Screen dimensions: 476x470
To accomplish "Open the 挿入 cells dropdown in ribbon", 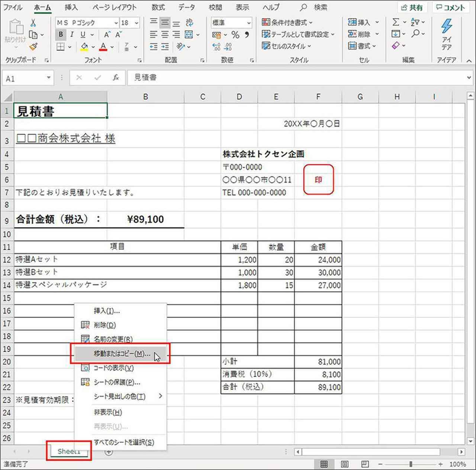I will click(x=377, y=23).
